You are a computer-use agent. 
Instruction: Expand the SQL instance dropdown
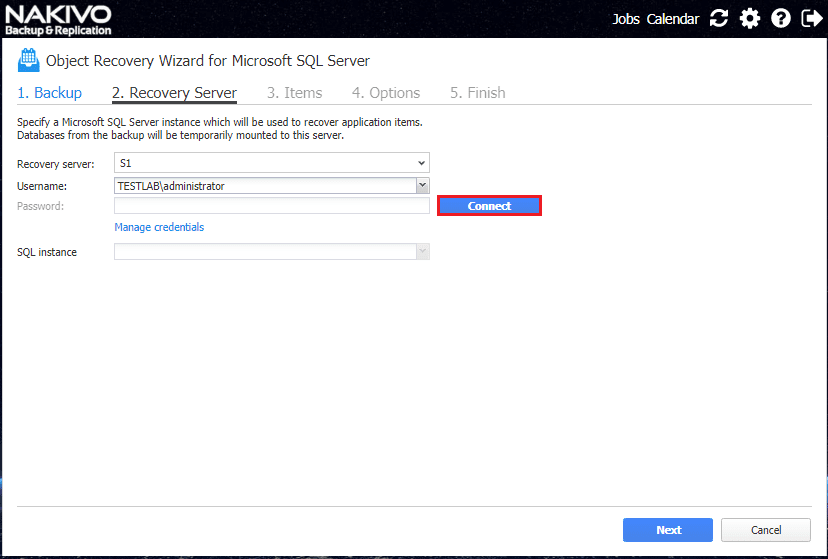click(x=422, y=252)
